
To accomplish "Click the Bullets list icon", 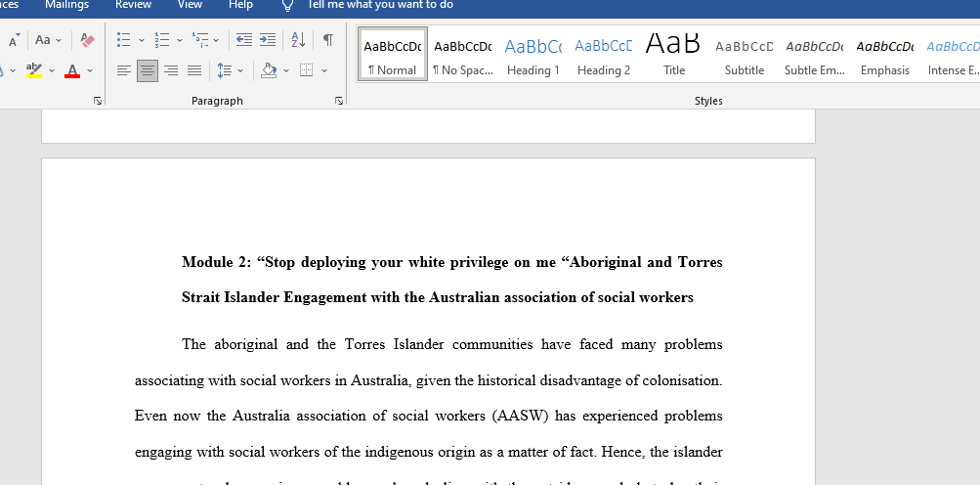I will click(x=124, y=40).
